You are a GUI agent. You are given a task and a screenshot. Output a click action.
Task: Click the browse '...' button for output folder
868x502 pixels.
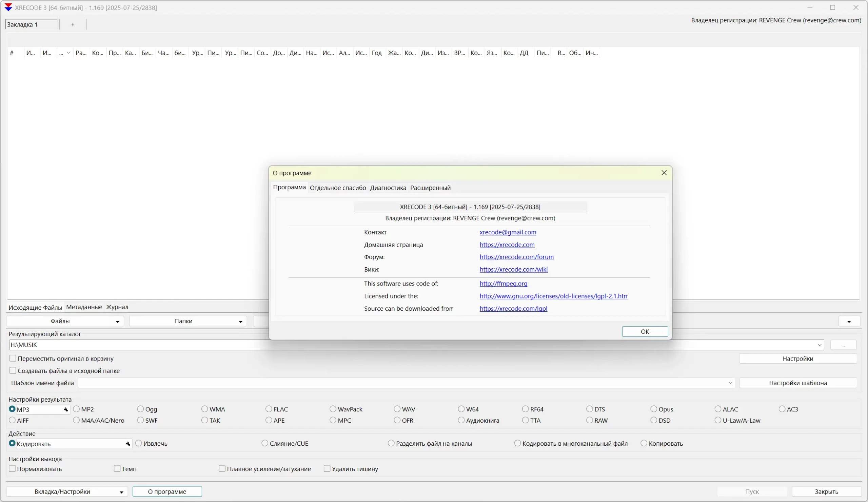pos(843,345)
